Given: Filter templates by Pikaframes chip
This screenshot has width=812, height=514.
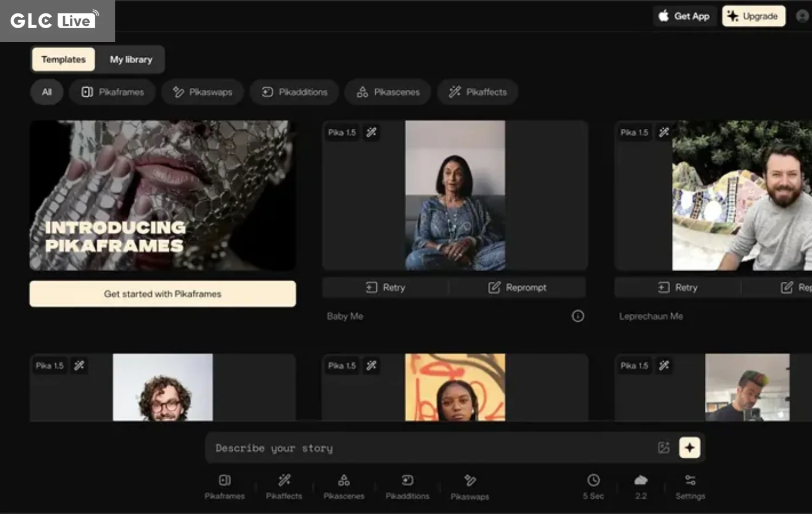Looking at the screenshot, I should pos(113,92).
